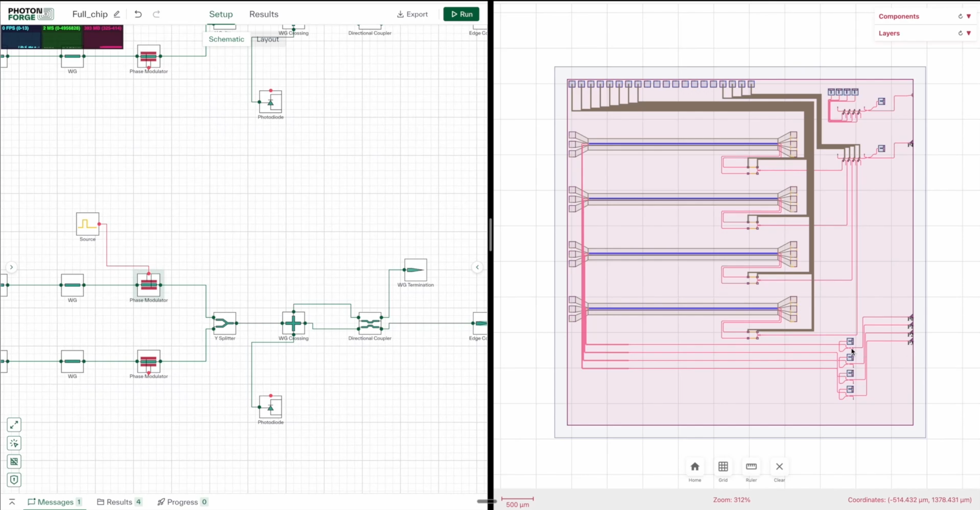This screenshot has width=980, height=510.
Task: Switch to the Results top tab
Action: click(263, 14)
